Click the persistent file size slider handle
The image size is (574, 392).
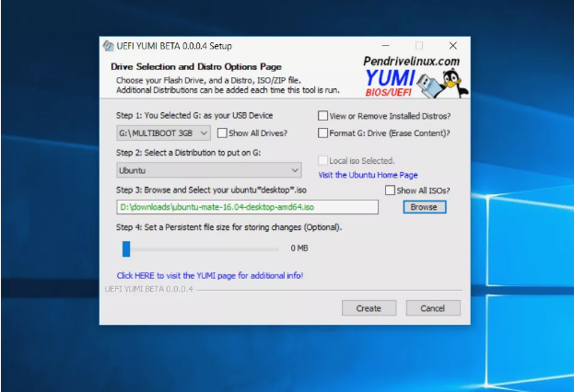(126, 248)
